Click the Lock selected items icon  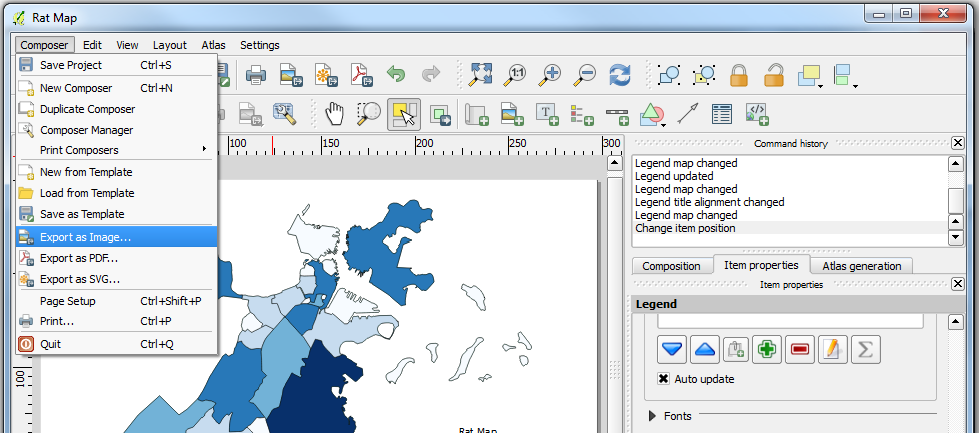click(739, 75)
